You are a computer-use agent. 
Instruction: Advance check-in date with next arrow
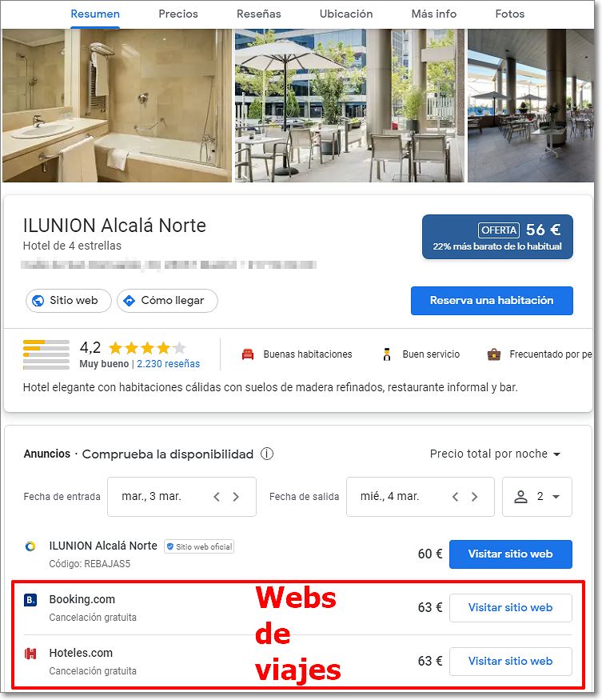(236, 497)
